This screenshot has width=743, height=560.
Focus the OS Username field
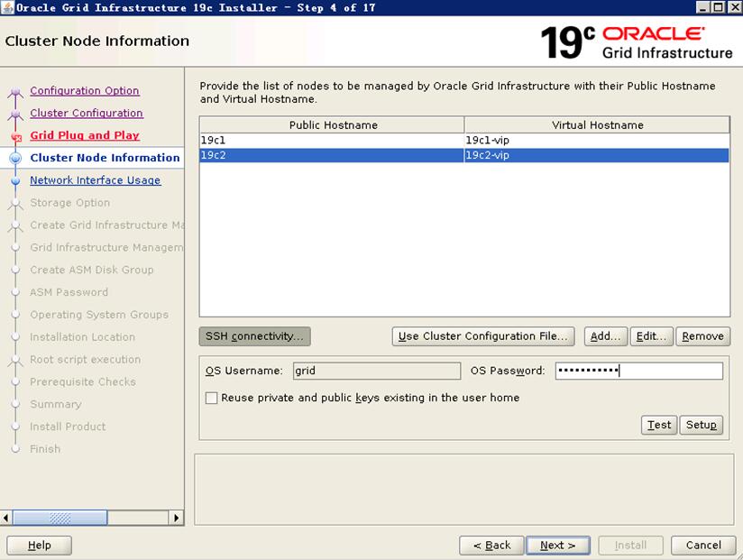(377, 371)
